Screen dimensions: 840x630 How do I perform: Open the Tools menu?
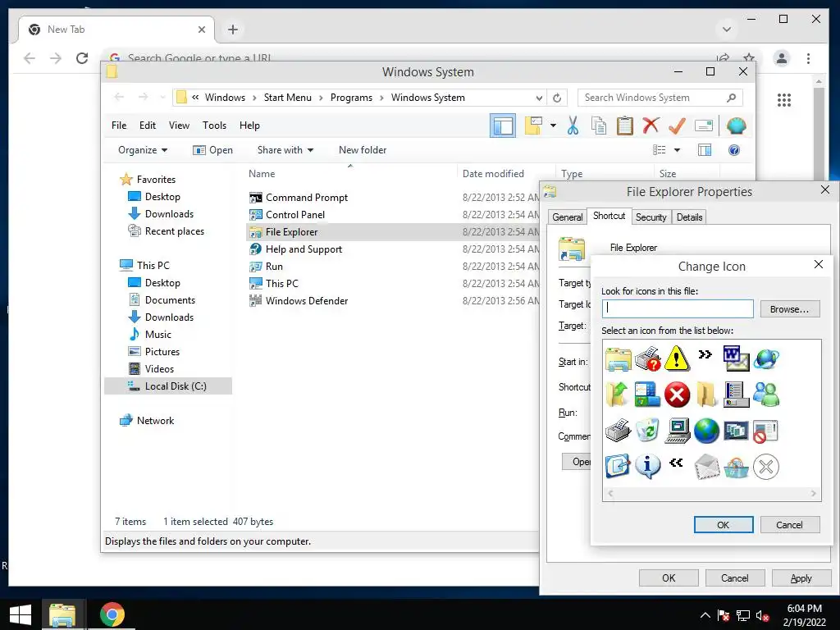tap(214, 126)
